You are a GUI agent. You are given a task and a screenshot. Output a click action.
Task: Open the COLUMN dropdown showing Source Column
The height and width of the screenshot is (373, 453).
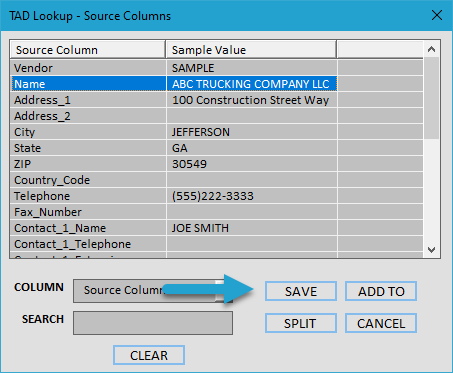(153, 291)
